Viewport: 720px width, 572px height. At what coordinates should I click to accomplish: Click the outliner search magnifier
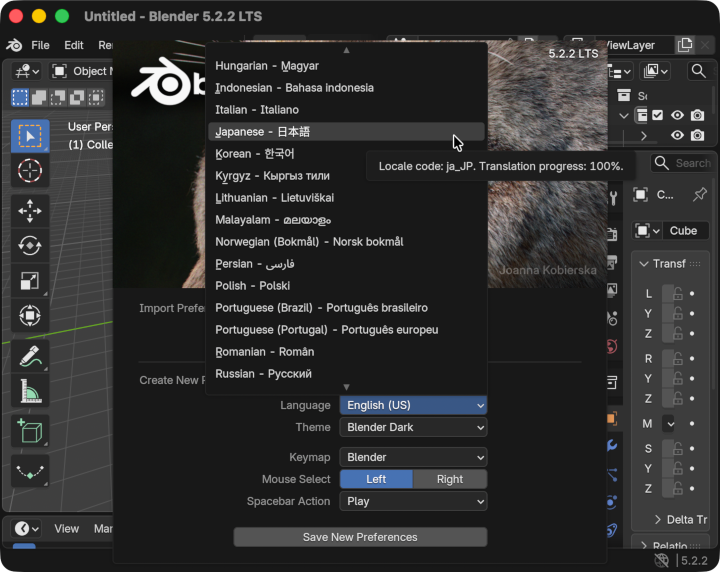coord(698,71)
